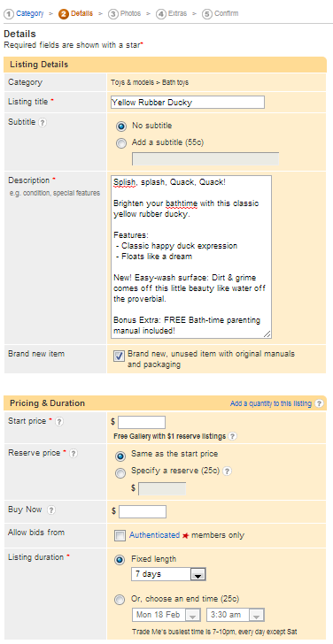Enable Authenticated members only checkbox
This screenshot has width=333, height=644.
[x=120, y=535]
